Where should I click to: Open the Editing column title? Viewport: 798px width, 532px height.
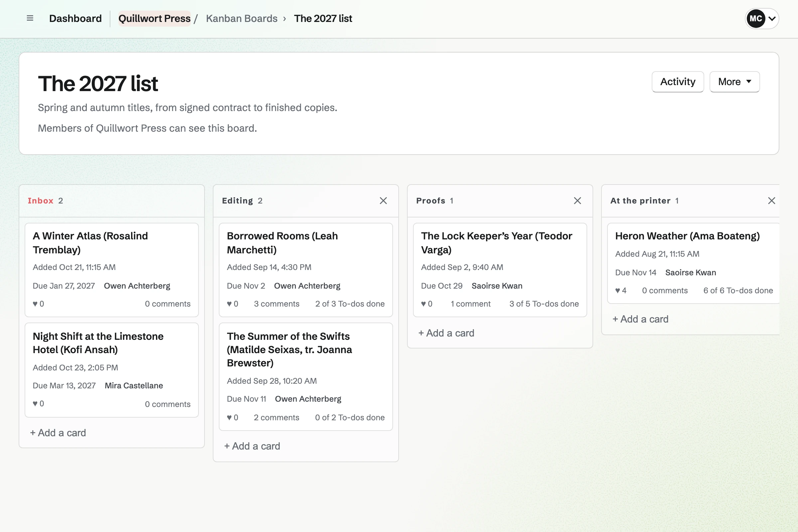tap(237, 200)
